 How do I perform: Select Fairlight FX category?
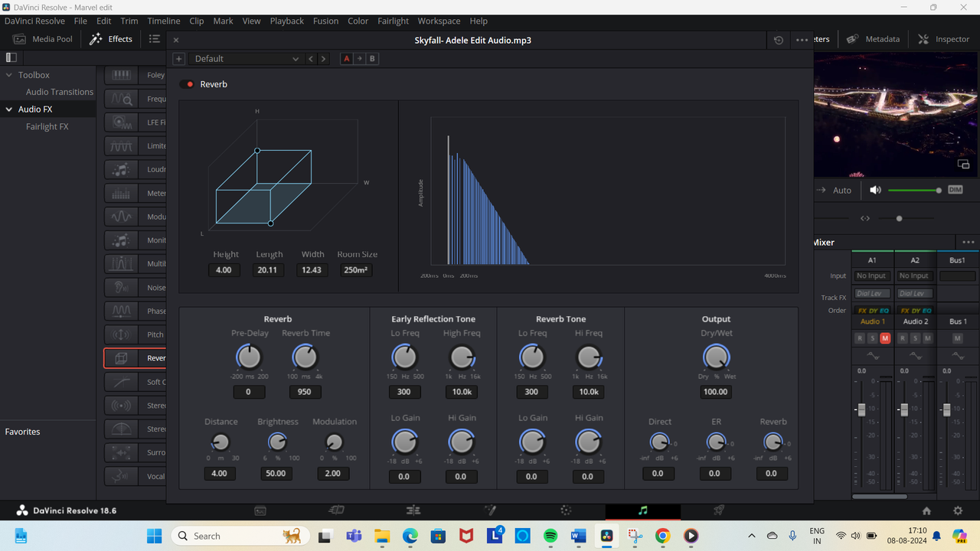(47, 126)
